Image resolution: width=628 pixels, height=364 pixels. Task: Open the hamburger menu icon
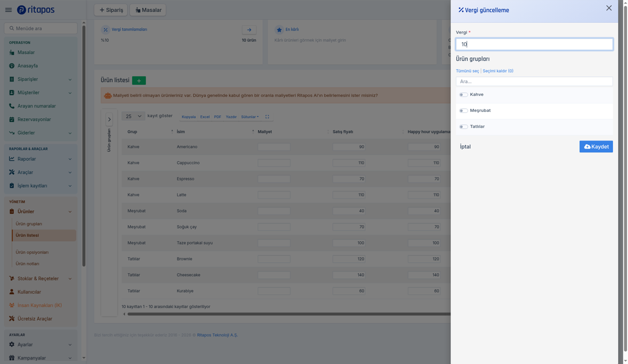pyautogui.click(x=8, y=10)
